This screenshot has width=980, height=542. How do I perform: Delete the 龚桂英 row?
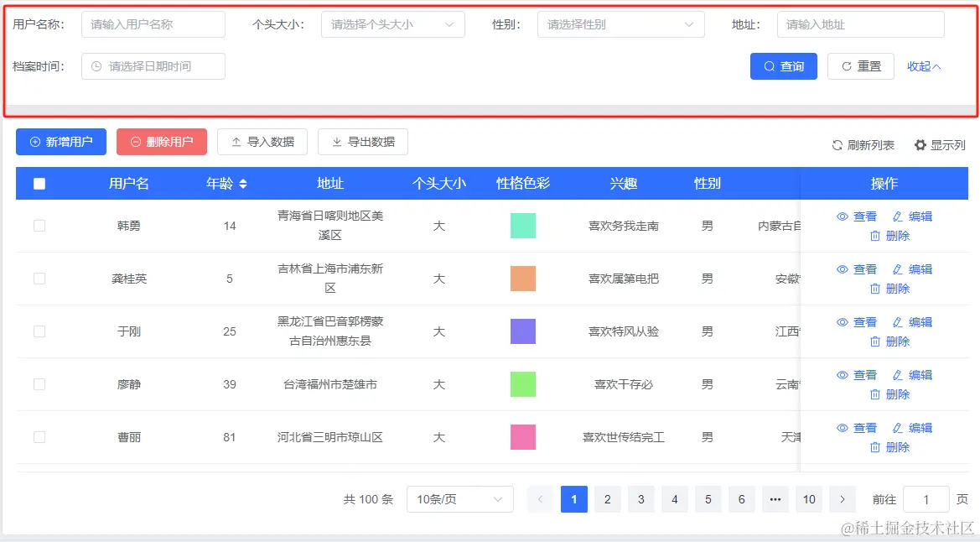889,289
